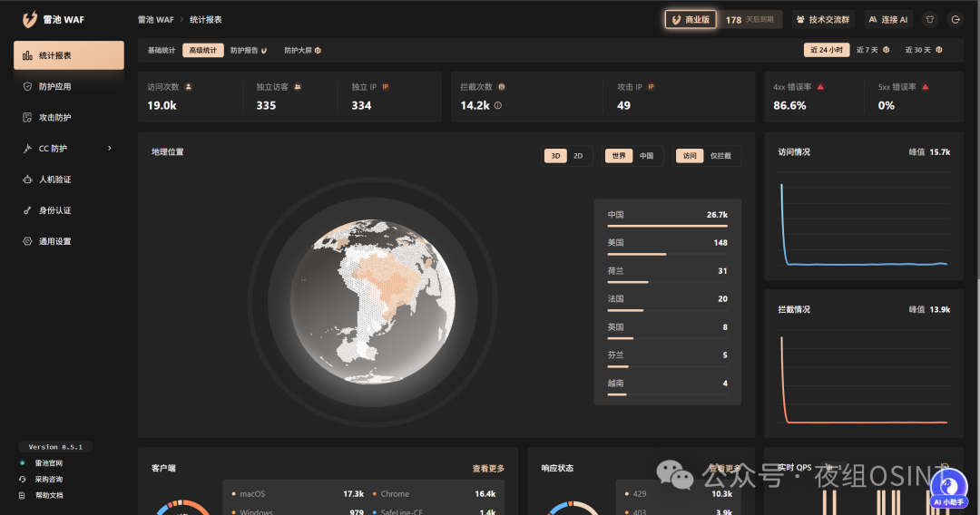This screenshot has height=515, width=980.
Task: Show the 中国 map scope
Action: coord(646,156)
